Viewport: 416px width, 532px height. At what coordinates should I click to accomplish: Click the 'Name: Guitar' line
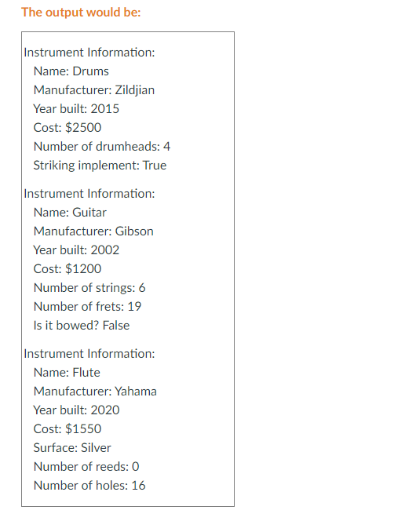pos(70,213)
